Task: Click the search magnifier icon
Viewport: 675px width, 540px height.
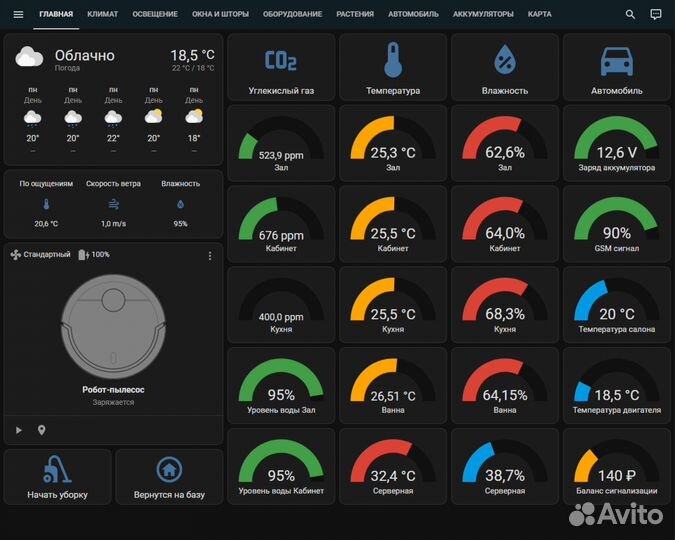Action: pos(630,14)
